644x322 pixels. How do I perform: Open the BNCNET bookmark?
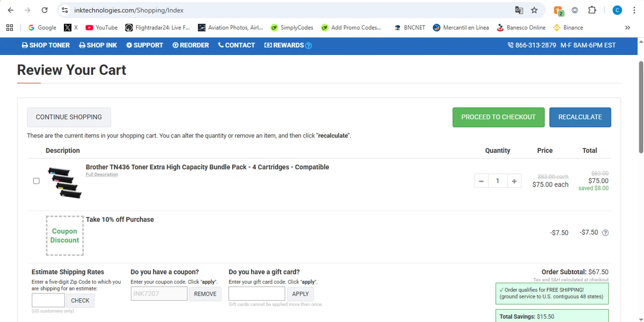click(x=410, y=28)
